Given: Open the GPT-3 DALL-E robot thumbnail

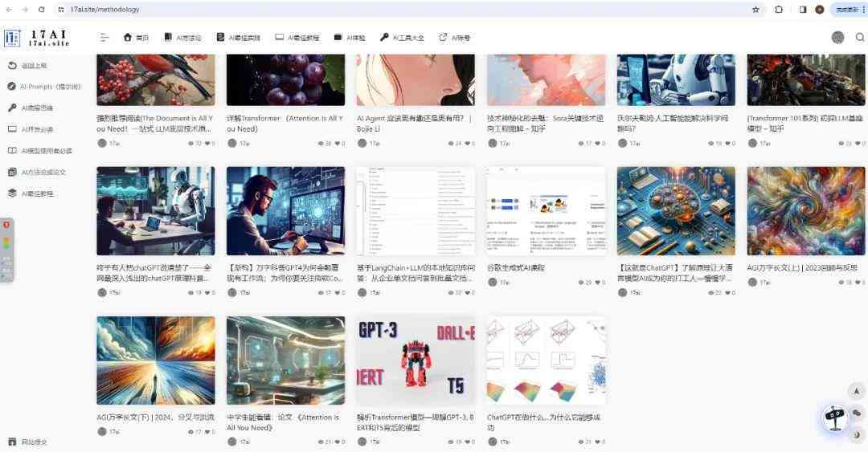Looking at the screenshot, I should pyautogui.click(x=416, y=360).
